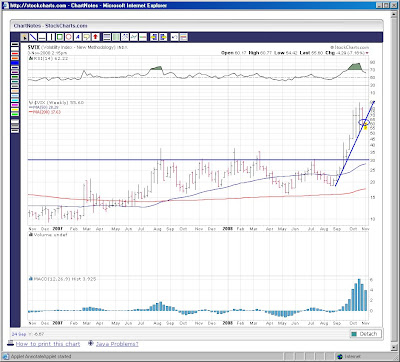Choose the peach color swatch
400x362 pixels.
tap(15, 91)
